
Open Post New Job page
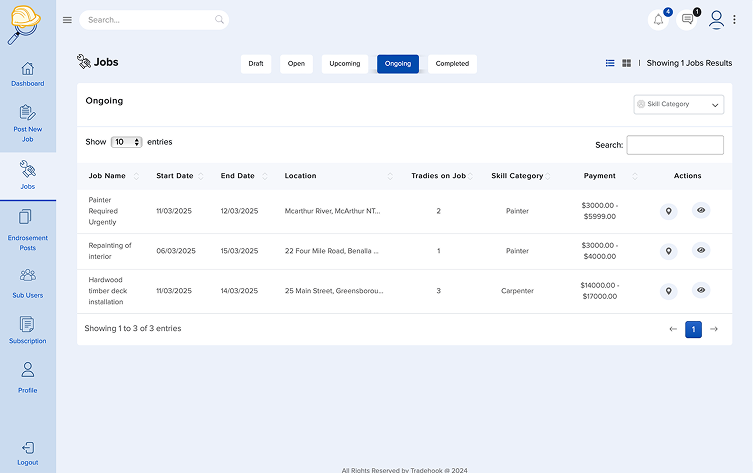click(x=28, y=124)
